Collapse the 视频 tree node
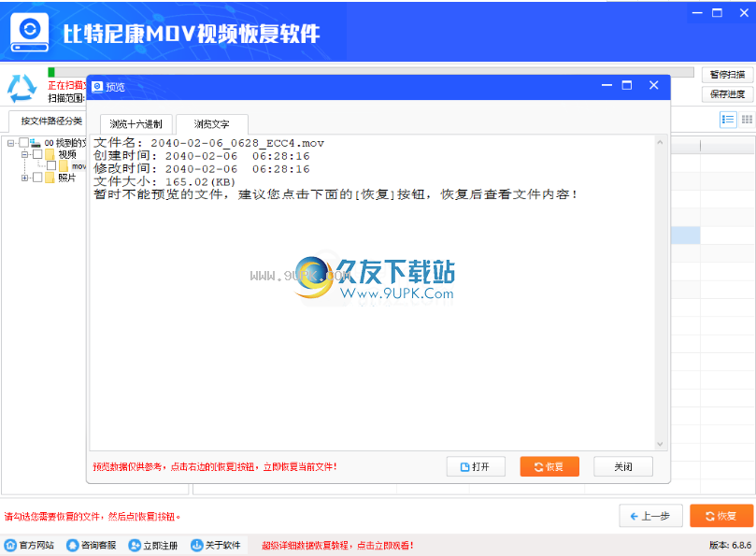 pos(24,154)
